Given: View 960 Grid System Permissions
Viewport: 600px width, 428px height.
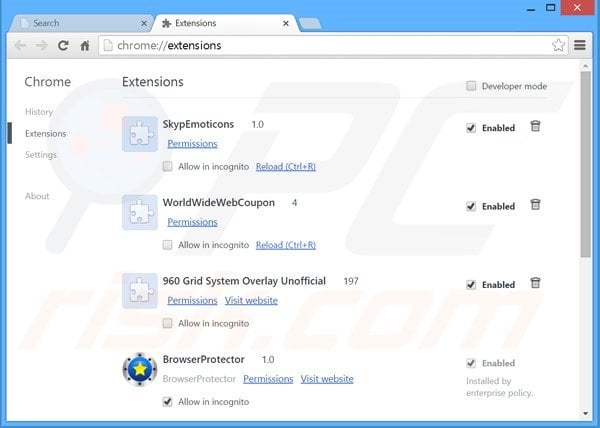Looking at the screenshot, I should pos(192,301).
